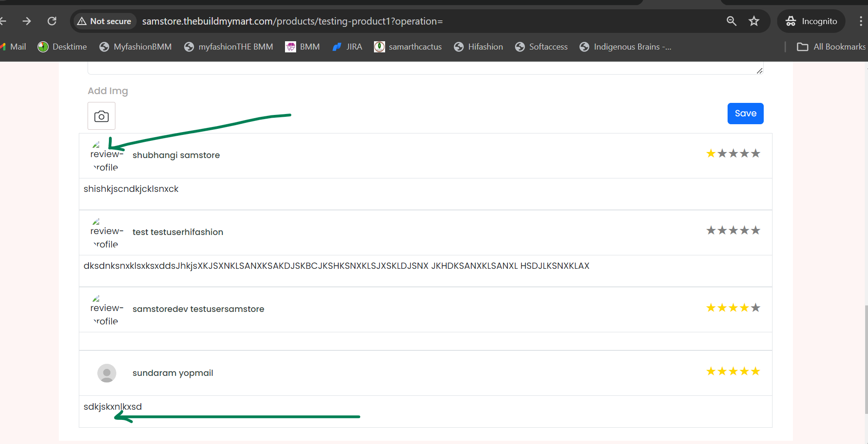This screenshot has height=444, width=868.
Task: Click first star of test testuserhifashion's rating
Action: click(711, 230)
